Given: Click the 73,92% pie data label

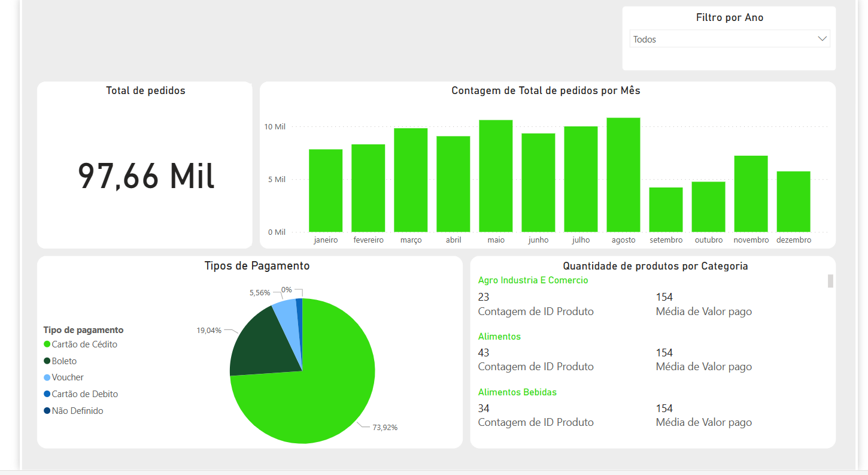Looking at the screenshot, I should pyautogui.click(x=385, y=428).
